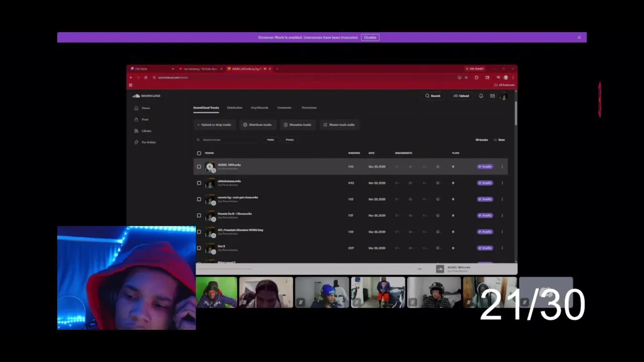Play the AUDIO_1401 track thumbnail
Screen dimensions: 644x362
coord(210,166)
